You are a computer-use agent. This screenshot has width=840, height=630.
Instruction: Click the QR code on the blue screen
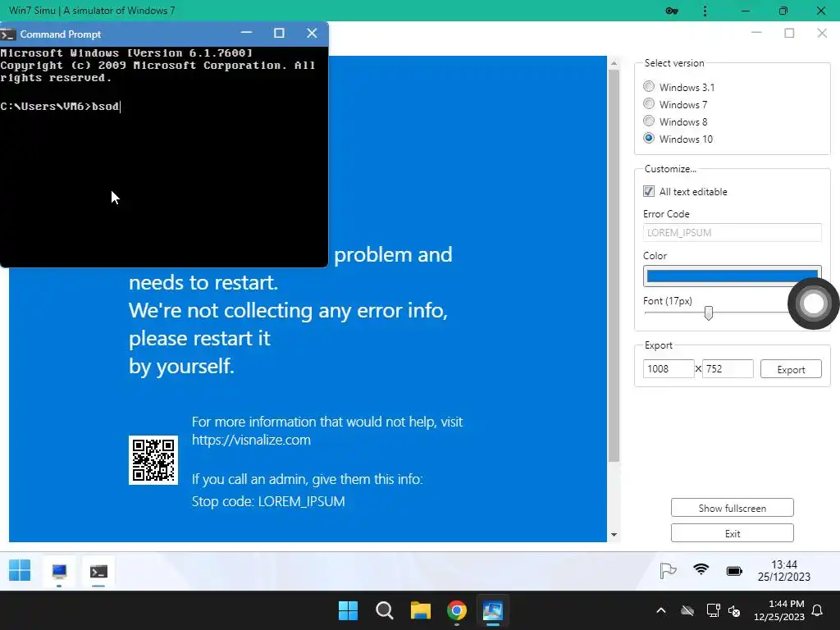point(153,460)
